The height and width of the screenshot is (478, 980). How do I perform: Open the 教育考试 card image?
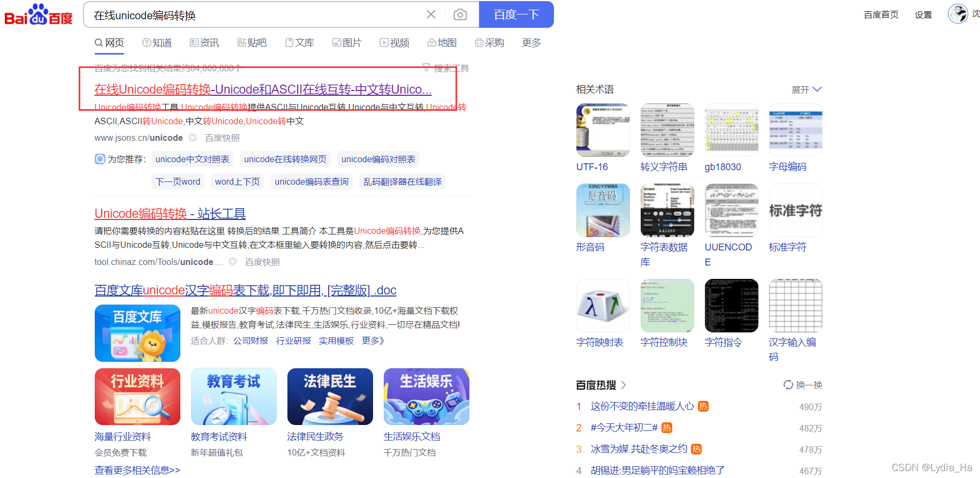tap(234, 397)
